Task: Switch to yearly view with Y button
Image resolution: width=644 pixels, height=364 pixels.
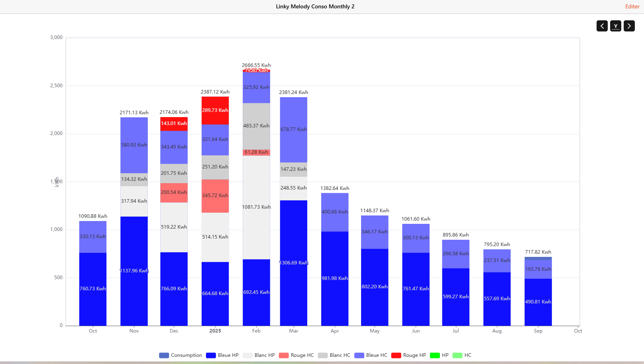Action: click(x=615, y=26)
